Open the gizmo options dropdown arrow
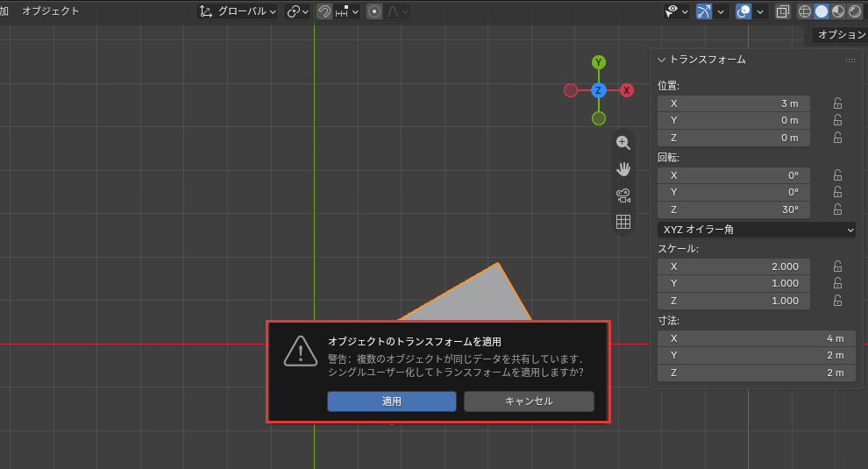 720,11
